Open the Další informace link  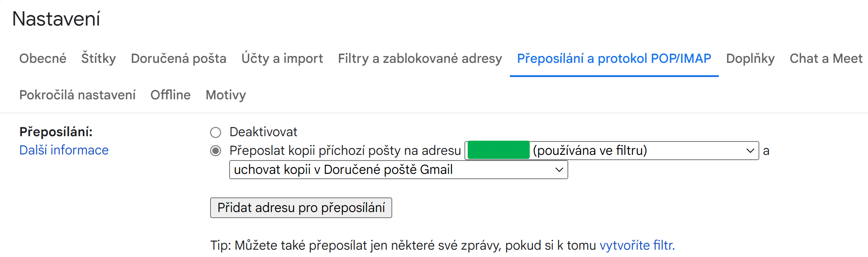coord(64,150)
